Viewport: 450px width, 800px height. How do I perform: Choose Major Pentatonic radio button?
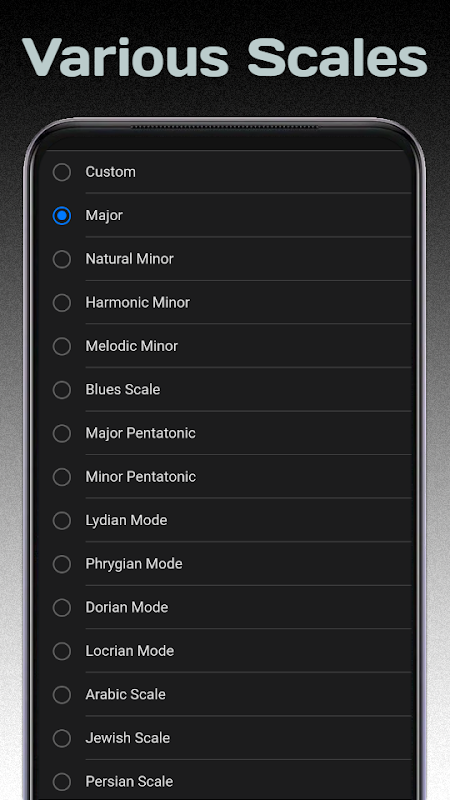coord(62,433)
